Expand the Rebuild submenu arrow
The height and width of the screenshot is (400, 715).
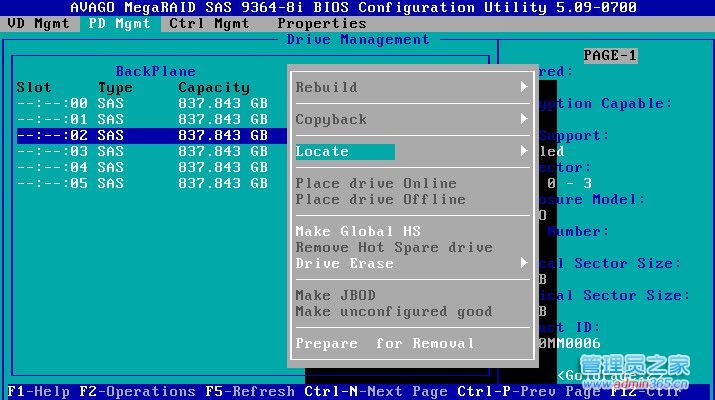[x=524, y=87]
